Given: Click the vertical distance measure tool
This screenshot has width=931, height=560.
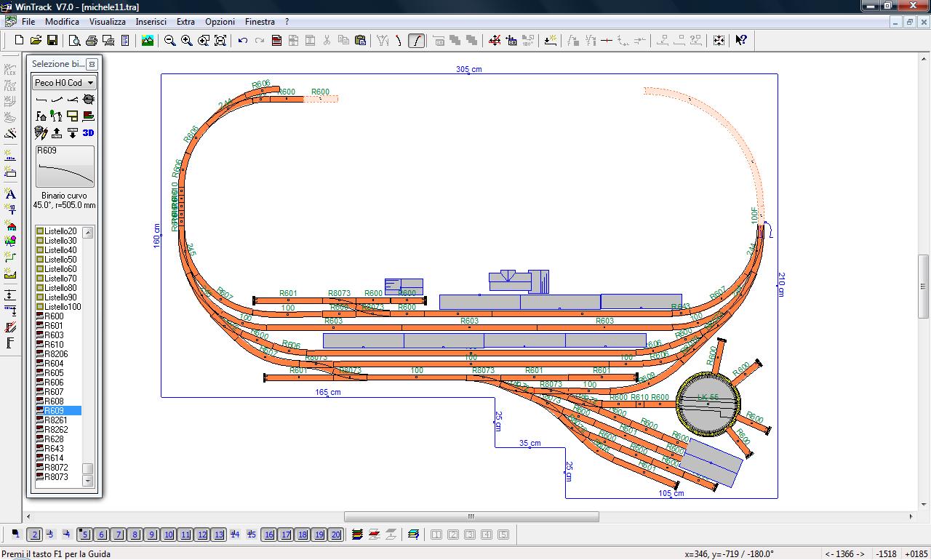Looking at the screenshot, I should (x=10, y=295).
